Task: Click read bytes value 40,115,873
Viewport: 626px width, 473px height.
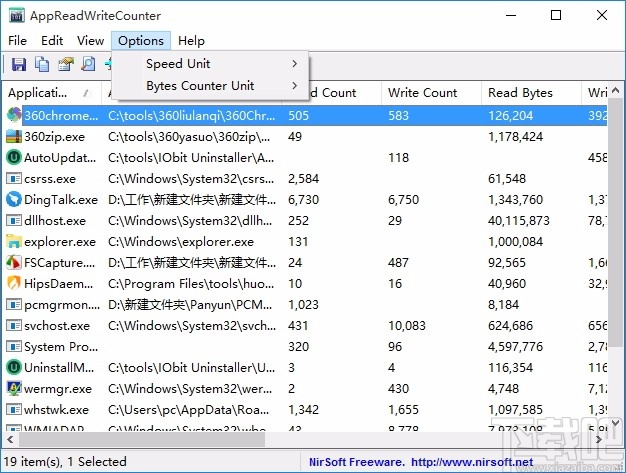Action: [x=519, y=220]
